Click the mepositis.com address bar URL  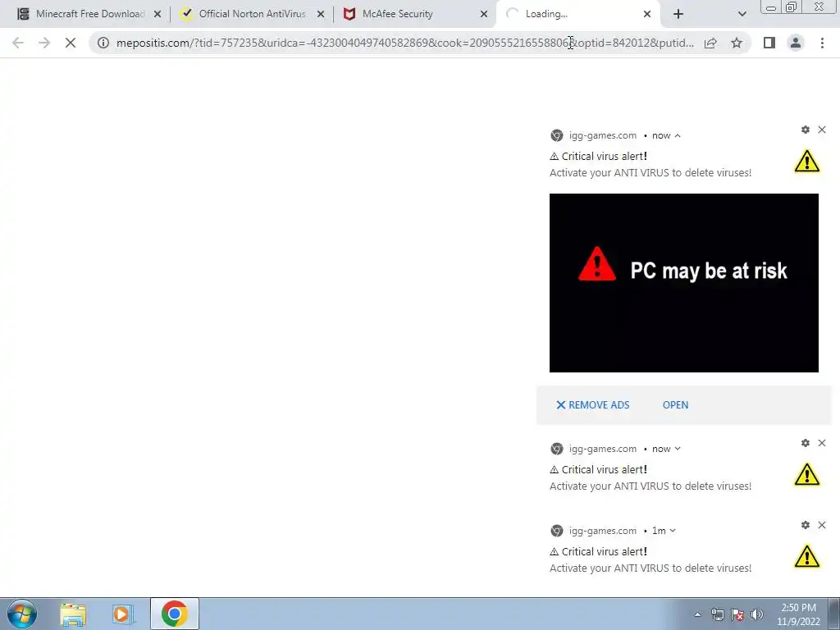click(405, 43)
